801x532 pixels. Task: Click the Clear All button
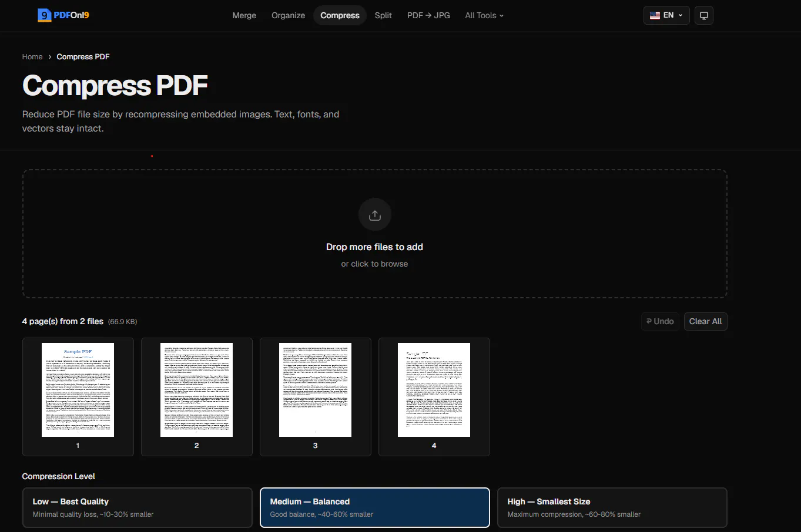(x=705, y=321)
